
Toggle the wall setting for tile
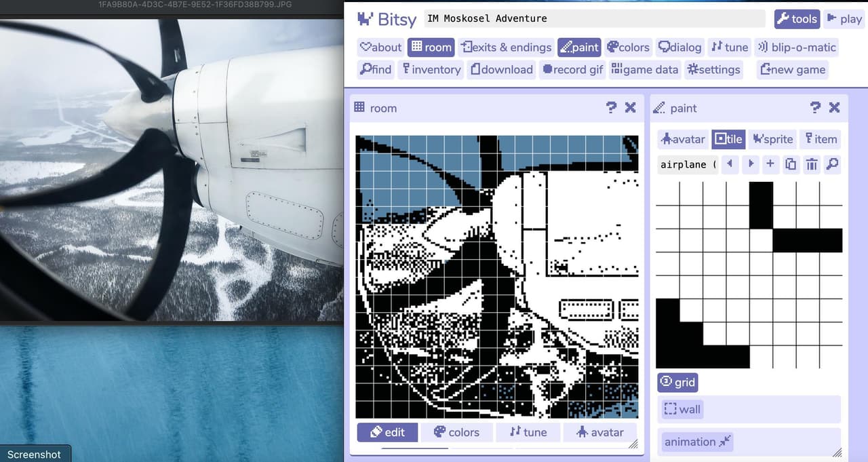click(x=682, y=409)
